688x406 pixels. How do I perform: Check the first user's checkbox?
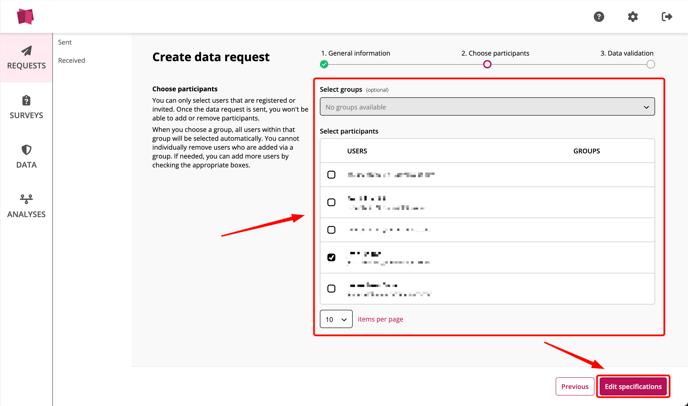(331, 175)
